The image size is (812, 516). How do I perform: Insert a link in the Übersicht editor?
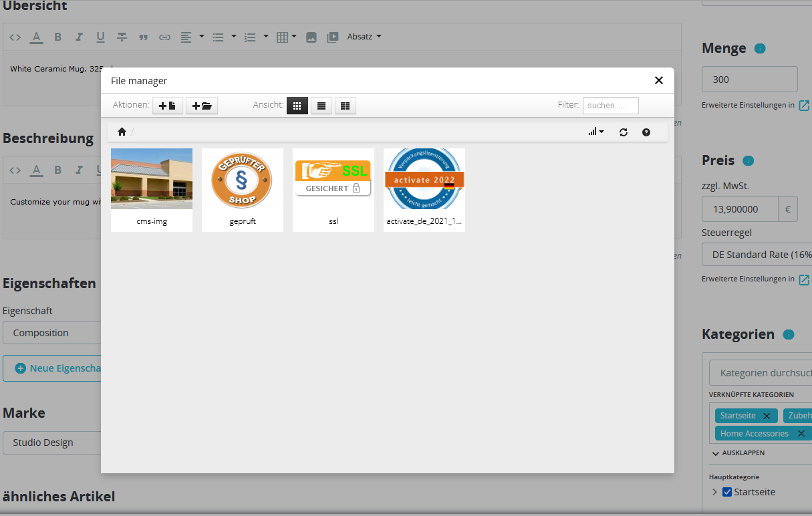[164, 37]
